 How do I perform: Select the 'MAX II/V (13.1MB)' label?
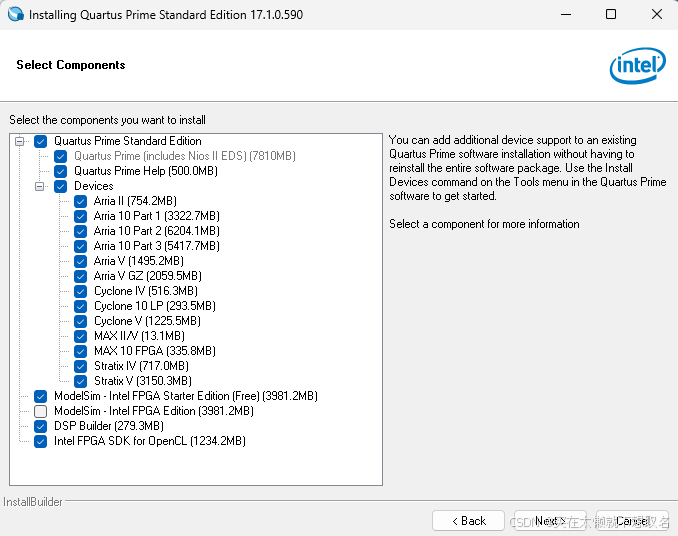click(x=139, y=336)
